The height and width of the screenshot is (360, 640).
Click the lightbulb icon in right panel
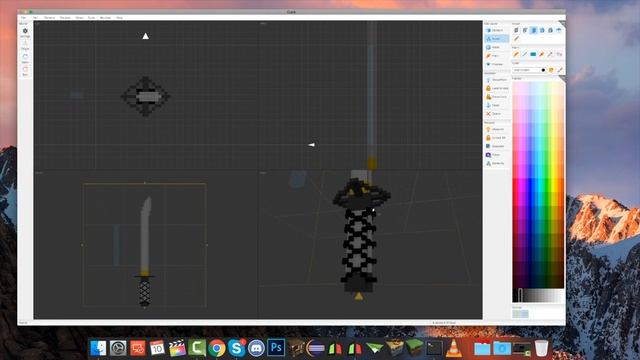point(488,129)
